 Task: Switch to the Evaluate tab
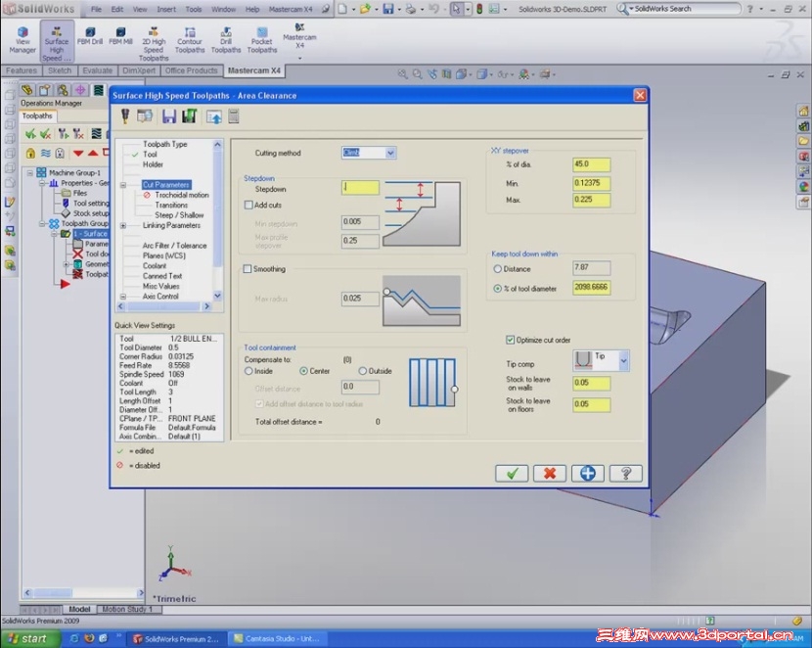[98, 70]
